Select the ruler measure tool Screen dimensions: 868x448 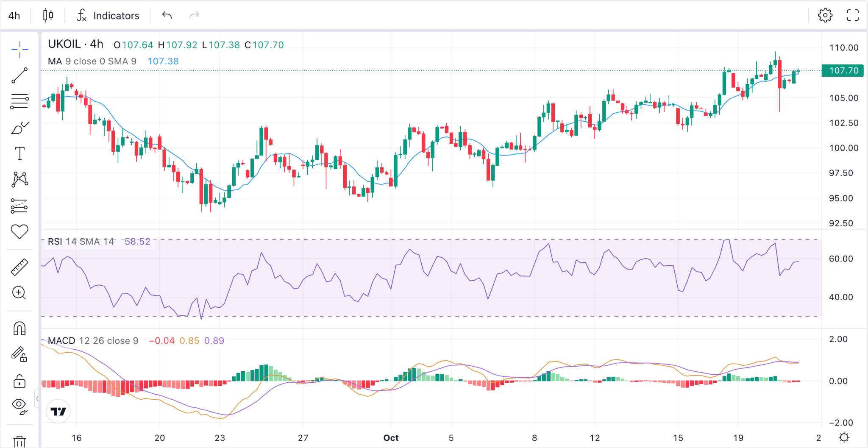coord(19,267)
